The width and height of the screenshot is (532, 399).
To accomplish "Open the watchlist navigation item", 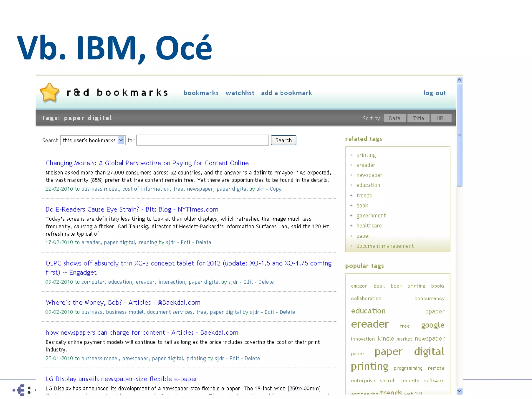I will click(x=240, y=93).
